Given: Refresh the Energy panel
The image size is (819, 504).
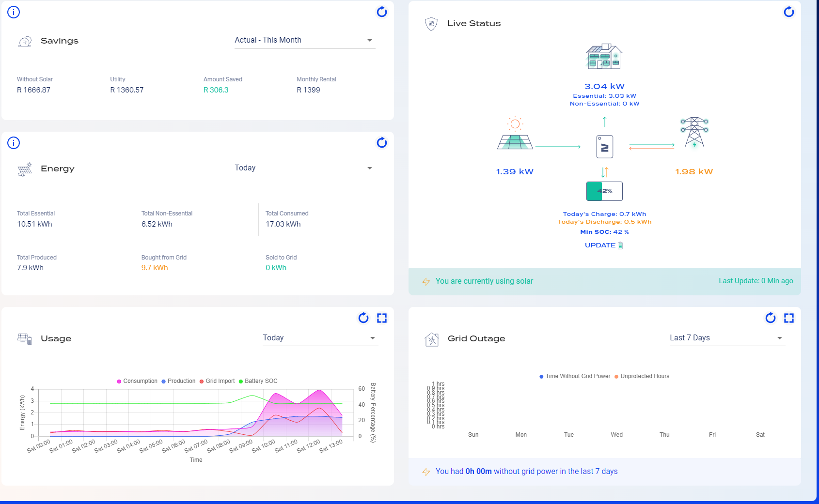Looking at the screenshot, I should point(382,142).
